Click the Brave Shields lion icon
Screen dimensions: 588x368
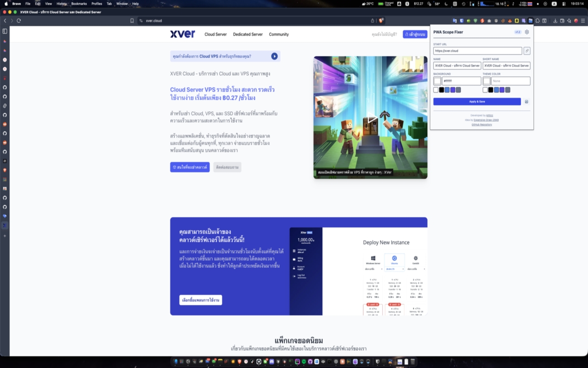(381, 21)
